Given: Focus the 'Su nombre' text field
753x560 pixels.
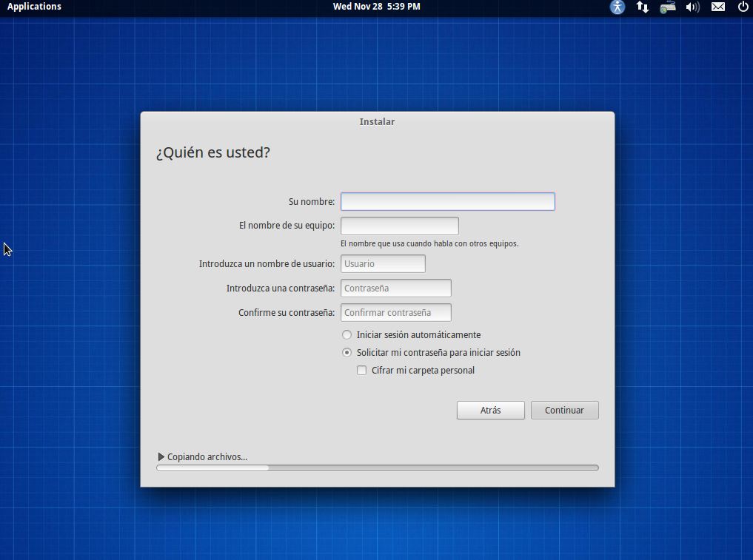Looking at the screenshot, I should (x=447, y=201).
